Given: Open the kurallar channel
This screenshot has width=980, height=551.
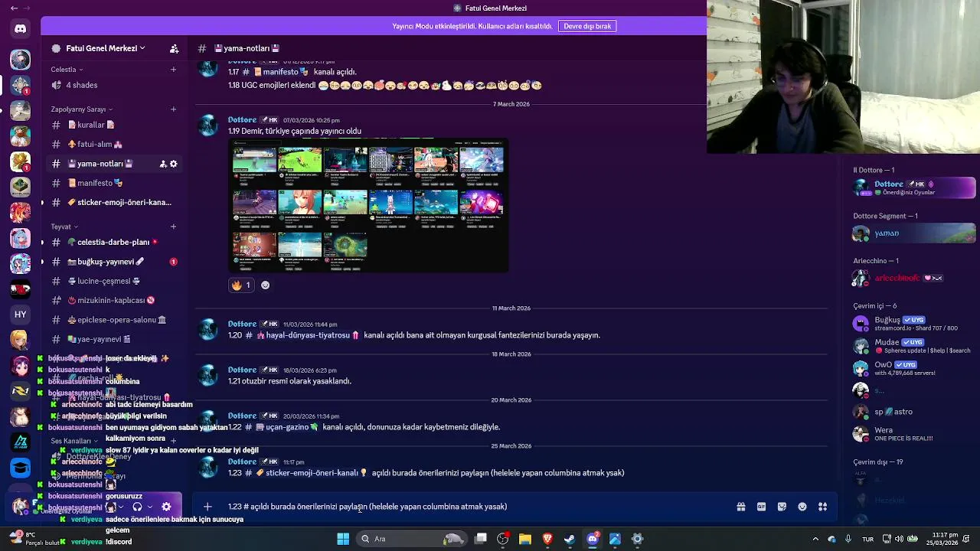Looking at the screenshot, I should coord(113,125).
